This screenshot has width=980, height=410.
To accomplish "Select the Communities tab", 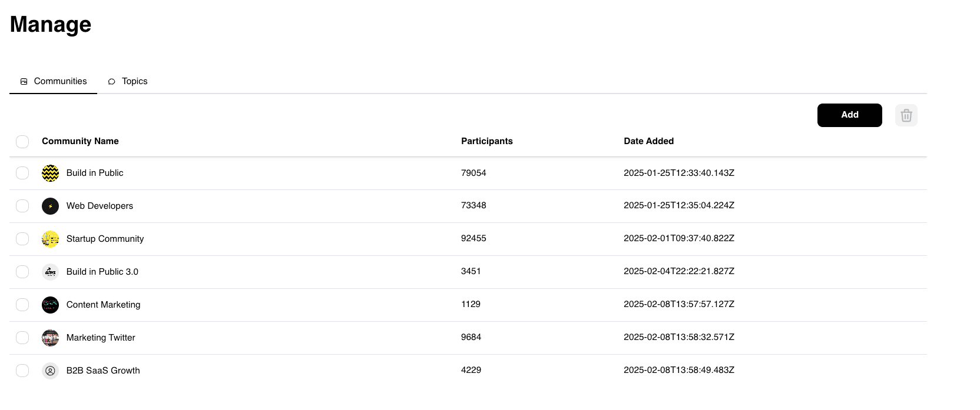I will [x=54, y=81].
